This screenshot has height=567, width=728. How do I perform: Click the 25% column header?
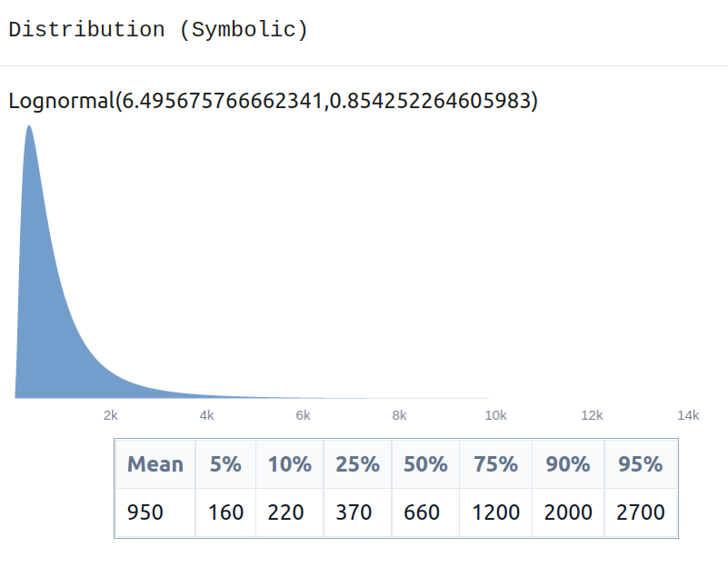click(357, 464)
